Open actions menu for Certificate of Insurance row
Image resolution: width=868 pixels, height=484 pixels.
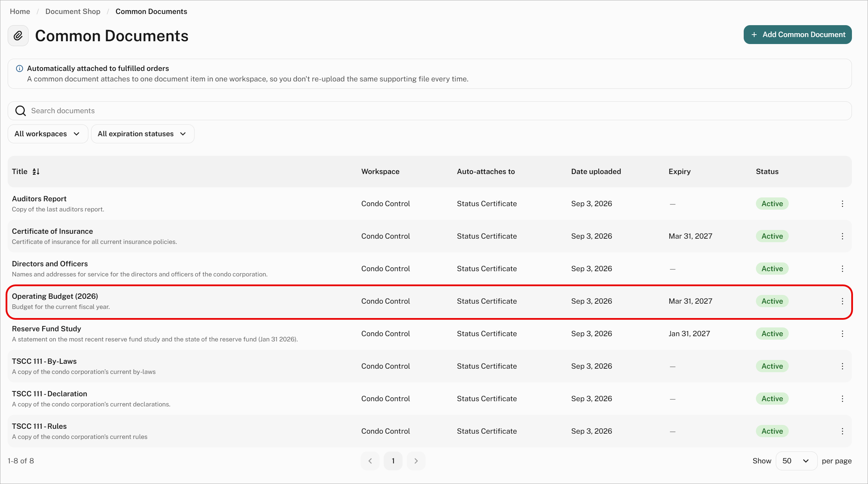pos(842,236)
